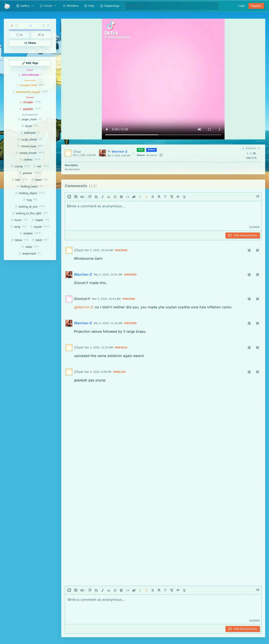Open the emoji picker in the bottom comment editor

click(x=69, y=590)
